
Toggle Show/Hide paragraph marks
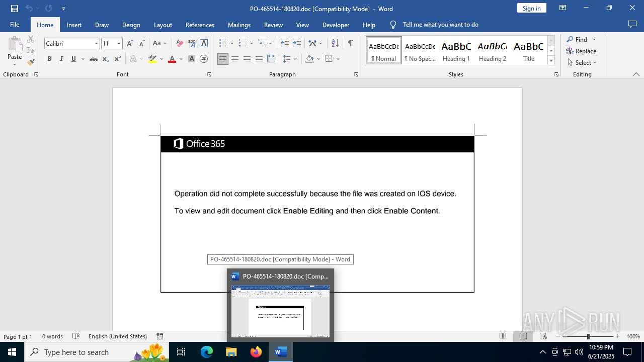coord(351,44)
